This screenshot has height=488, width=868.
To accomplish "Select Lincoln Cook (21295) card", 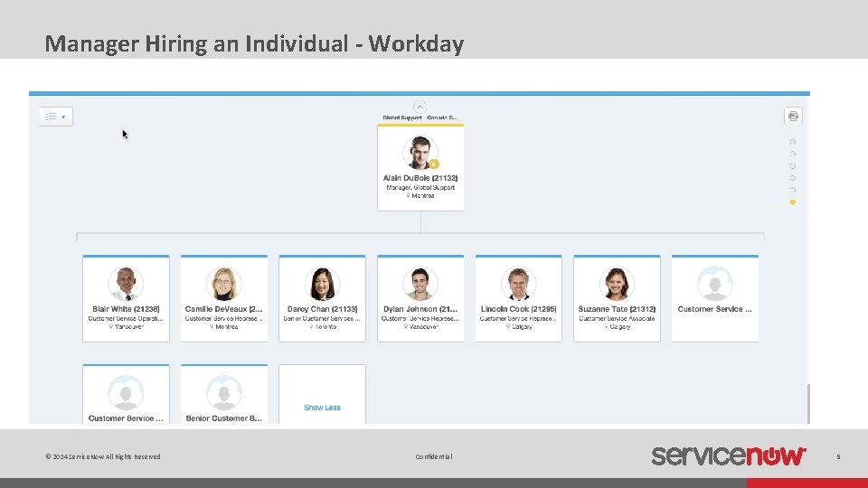I will coord(519,299).
